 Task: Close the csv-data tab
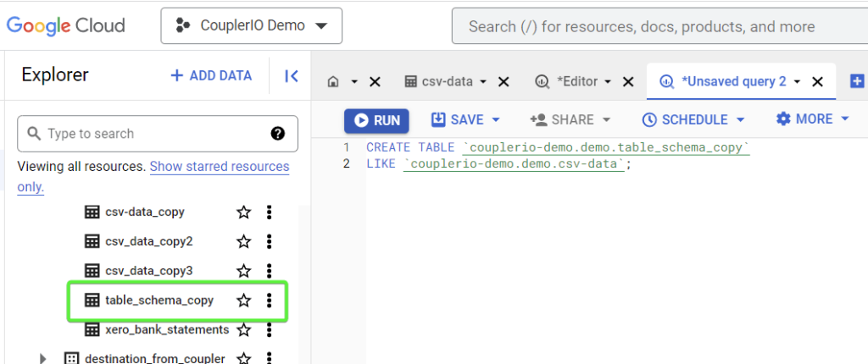504,82
